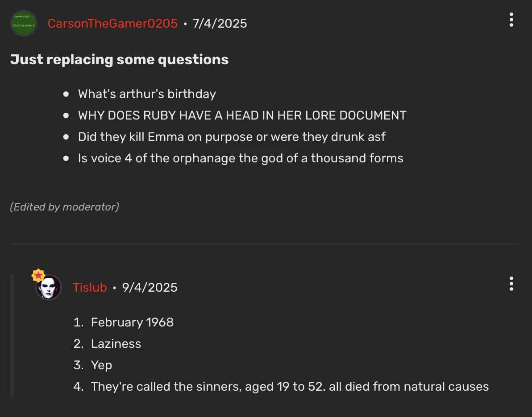Viewport: 532px width, 417px height.
Task: Click the bullet point beside the Arthur's birthday question
Action: click(x=66, y=94)
